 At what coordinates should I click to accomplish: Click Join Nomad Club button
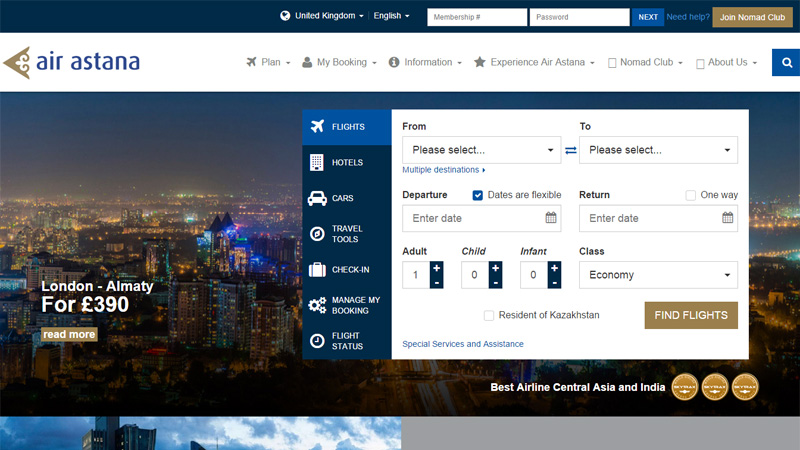(x=752, y=17)
